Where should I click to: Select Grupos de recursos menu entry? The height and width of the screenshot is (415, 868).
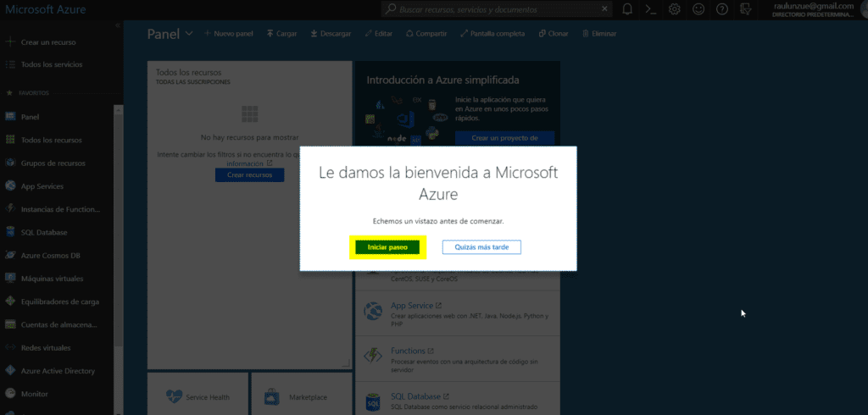coord(53,163)
